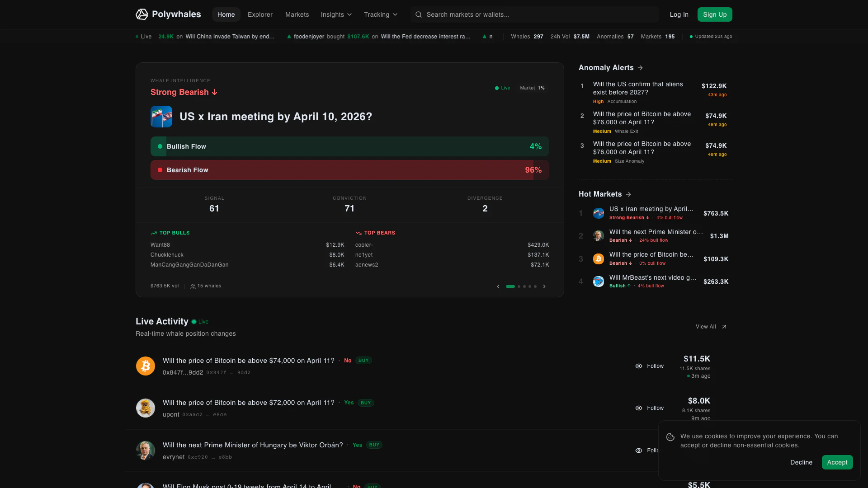
Task: Click the US x Iran icon in Hot Markets
Action: (x=599, y=213)
